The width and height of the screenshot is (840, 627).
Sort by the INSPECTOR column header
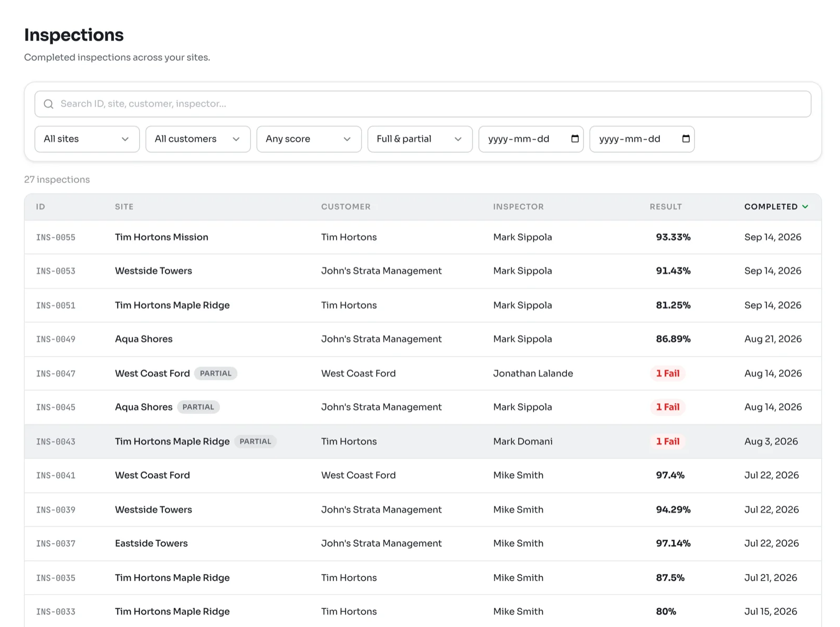[518, 207]
